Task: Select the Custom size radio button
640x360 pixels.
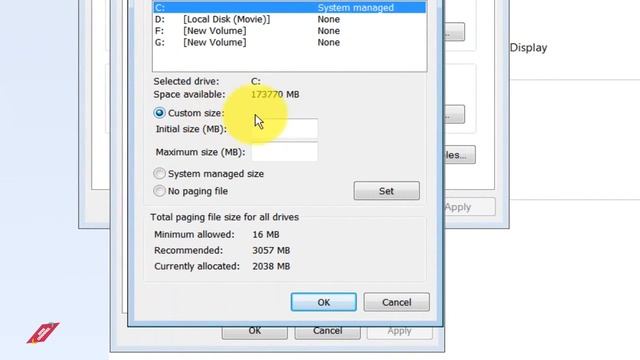Action: (159, 113)
